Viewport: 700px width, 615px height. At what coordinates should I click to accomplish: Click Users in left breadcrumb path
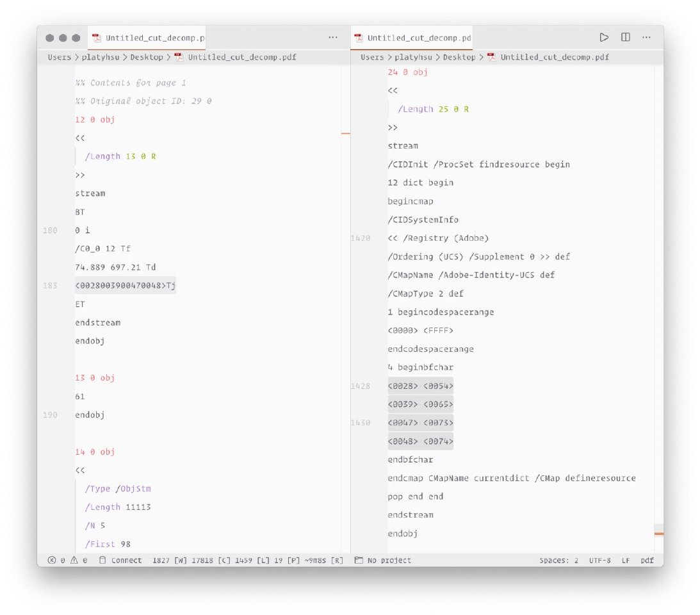click(x=60, y=57)
